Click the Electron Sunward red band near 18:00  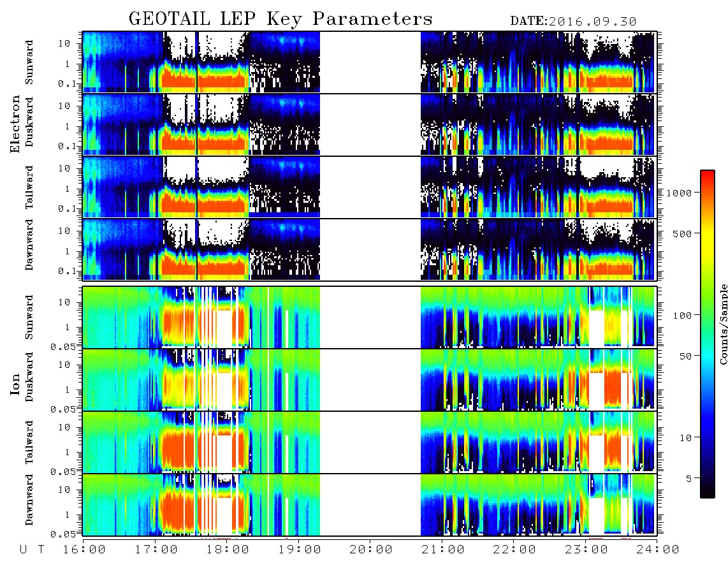[x=223, y=82]
